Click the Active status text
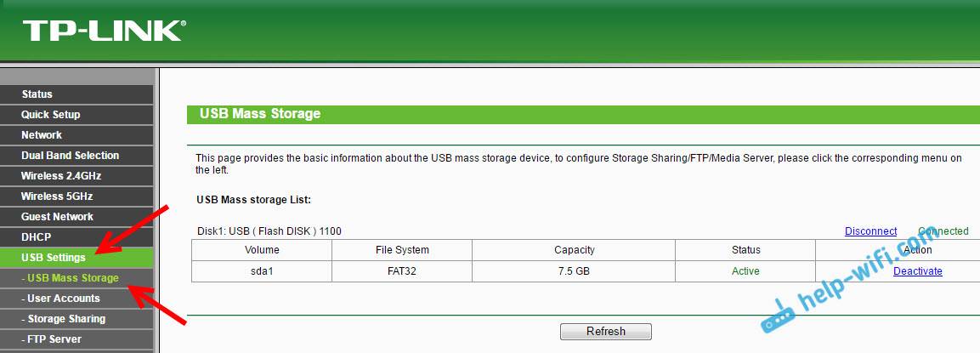This screenshot has height=353, width=980. point(745,271)
